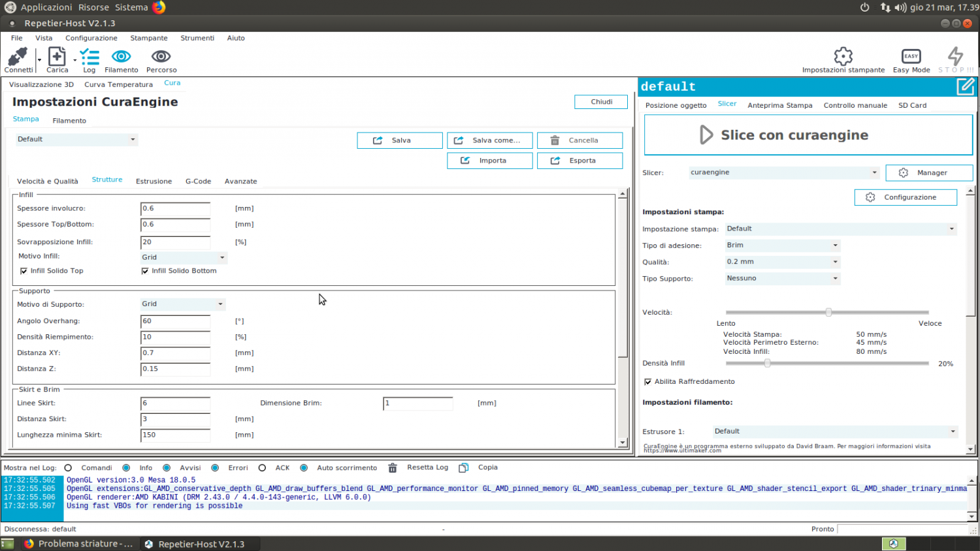Toggle the Log panel icon
The image size is (980, 551).
[x=90, y=57]
